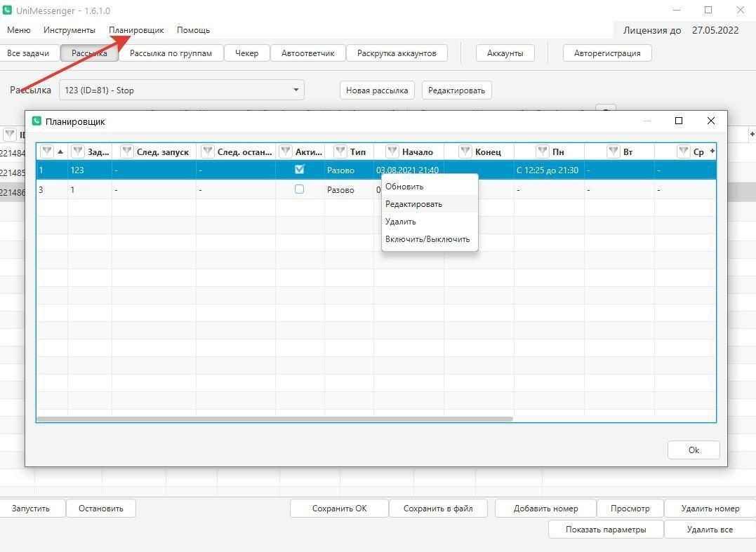Open the Аккаунты section
Screen dimensions: 756x552
coord(505,53)
